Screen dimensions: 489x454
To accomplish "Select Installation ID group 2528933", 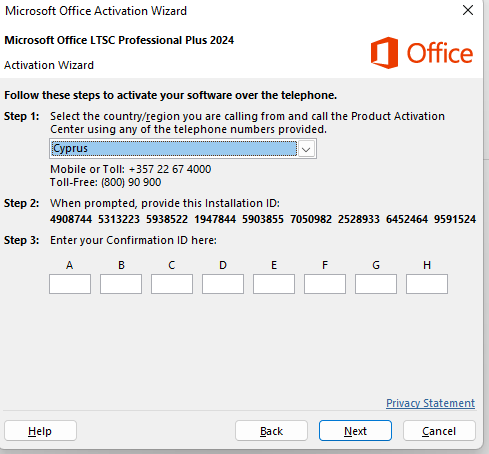I will [359, 219].
